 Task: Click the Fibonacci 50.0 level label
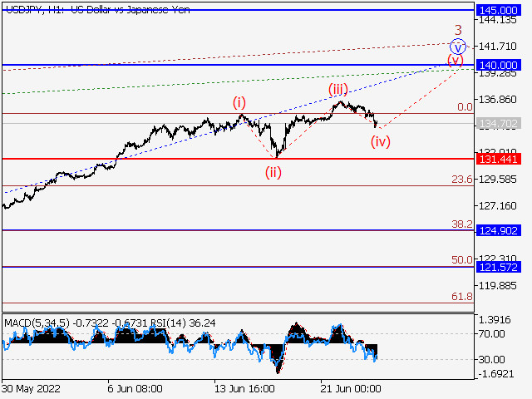[x=462, y=260]
